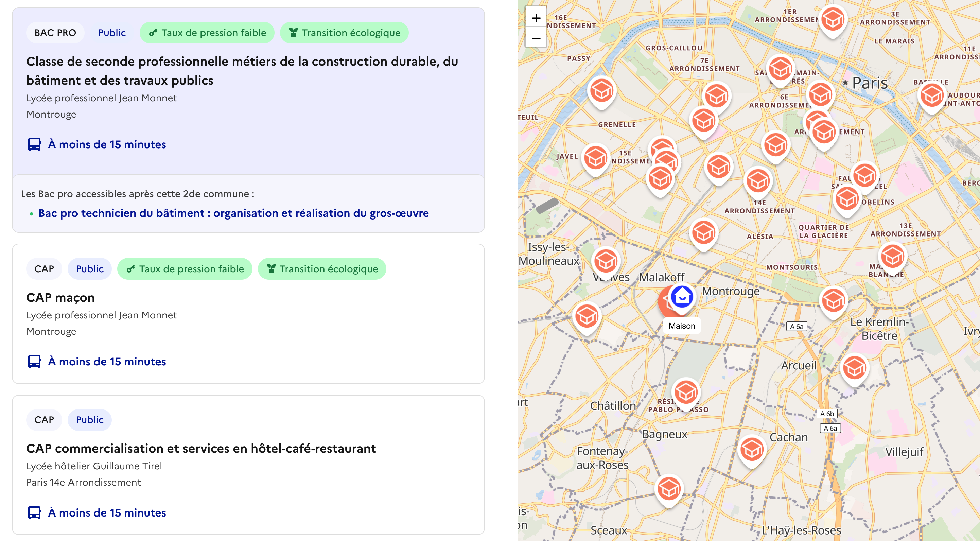The width and height of the screenshot is (980, 541).
Task: Click the zoom out button on the map
Action: click(x=536, y=38)
